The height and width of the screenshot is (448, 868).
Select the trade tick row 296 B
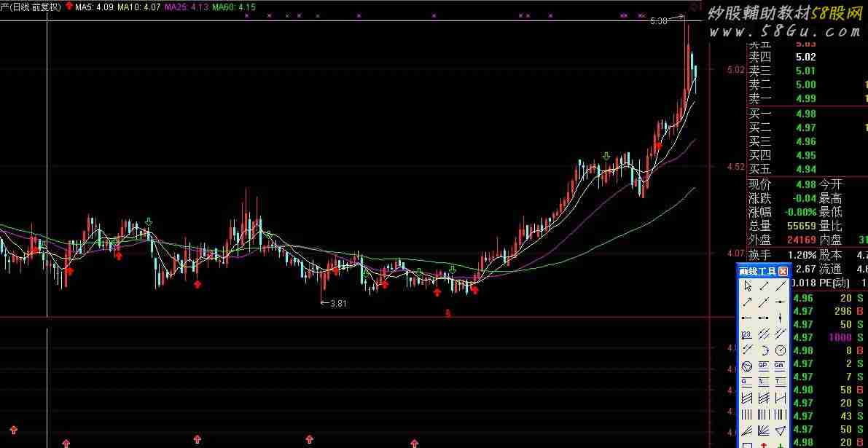point(829,311)
